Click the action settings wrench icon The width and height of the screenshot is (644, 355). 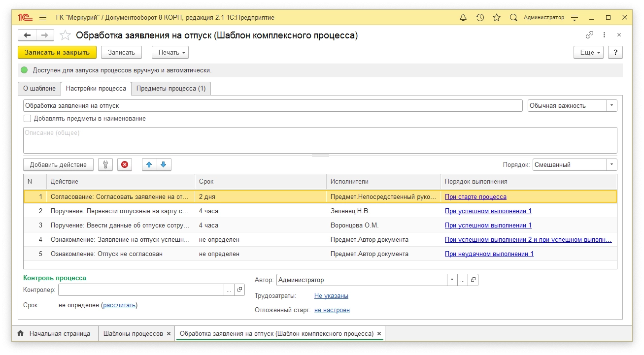pyautogui.click(x=105, y=165)
